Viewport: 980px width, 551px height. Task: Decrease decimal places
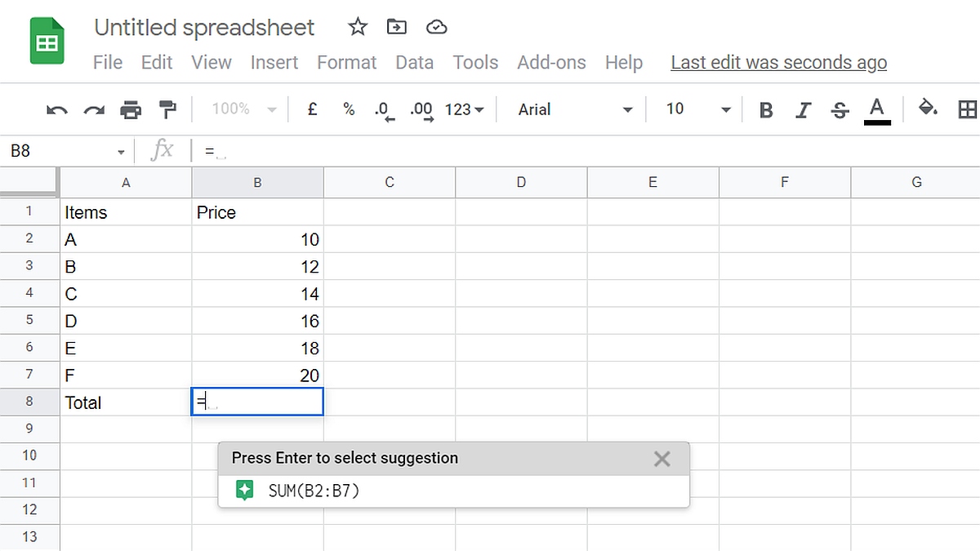click(382, 109)
